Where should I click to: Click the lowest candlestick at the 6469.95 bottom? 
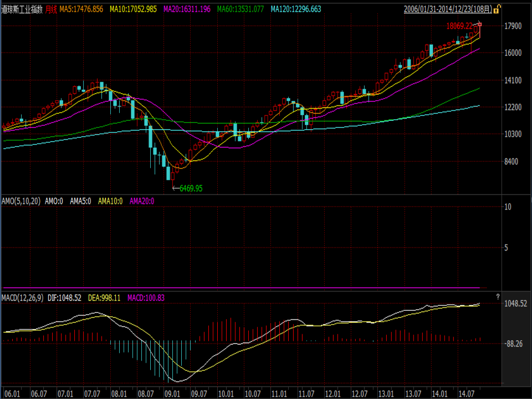[173, 177]
